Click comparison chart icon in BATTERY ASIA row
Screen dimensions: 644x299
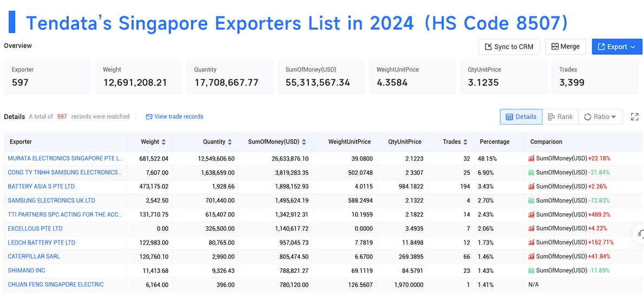(531, 186)
